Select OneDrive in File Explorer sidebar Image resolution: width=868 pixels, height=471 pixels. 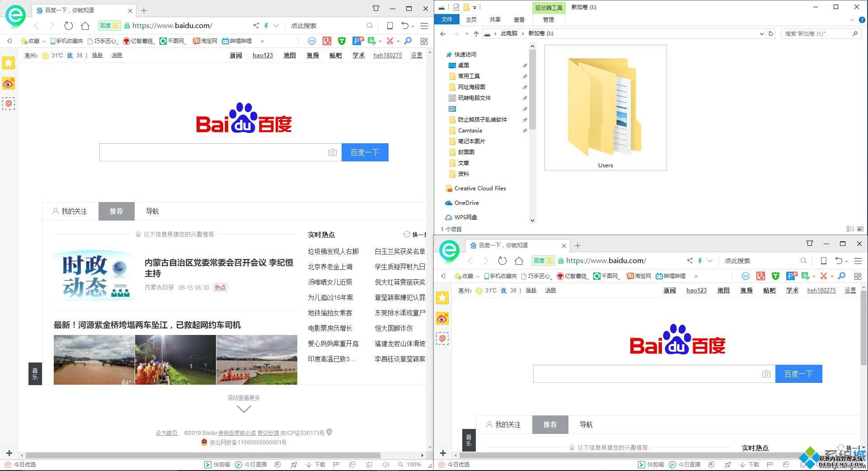tap(466, 203)
